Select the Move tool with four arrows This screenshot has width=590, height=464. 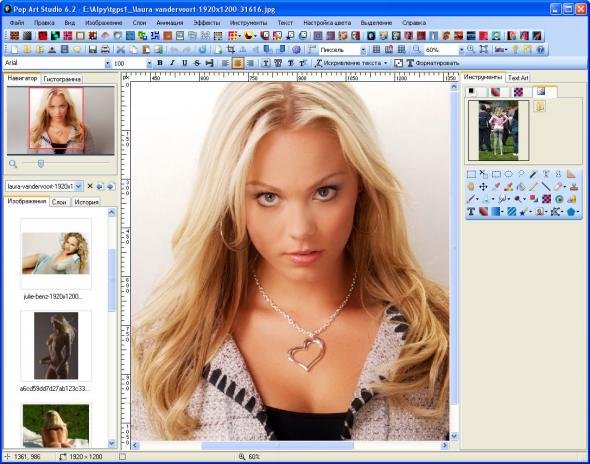click(484, 186)
